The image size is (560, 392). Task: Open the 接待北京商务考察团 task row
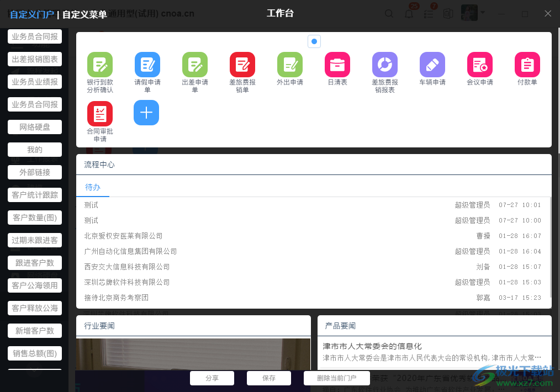[313, 298]
